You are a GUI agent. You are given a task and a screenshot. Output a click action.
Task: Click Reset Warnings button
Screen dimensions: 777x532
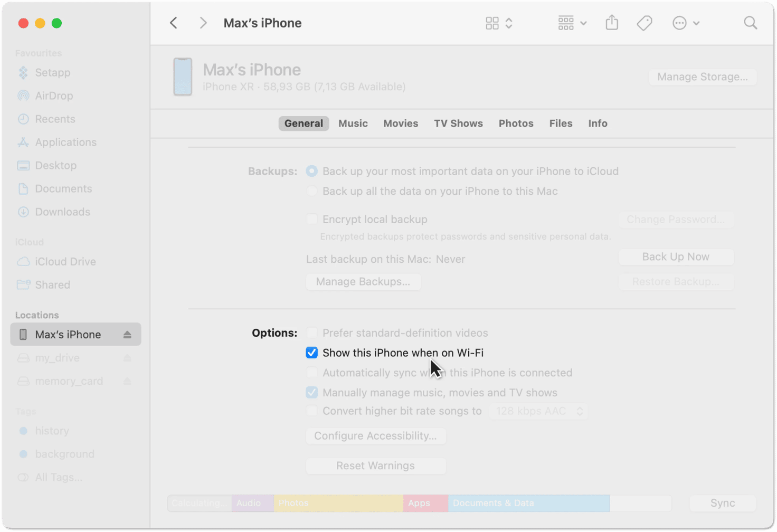376,466
